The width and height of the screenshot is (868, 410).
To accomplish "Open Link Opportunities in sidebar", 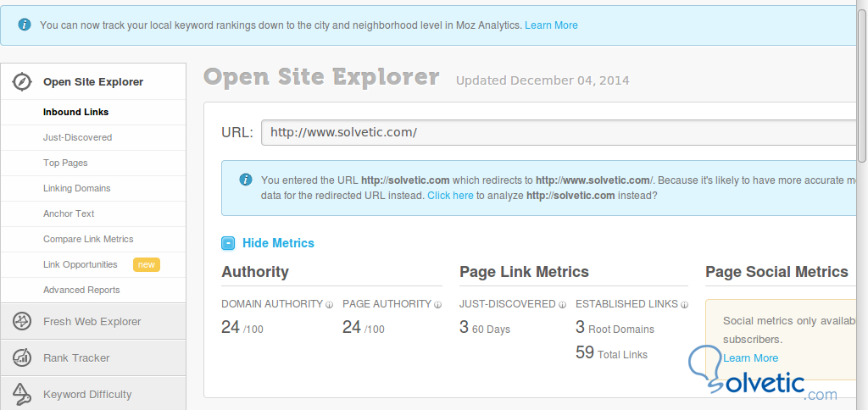I will click(x=81, y=264).
